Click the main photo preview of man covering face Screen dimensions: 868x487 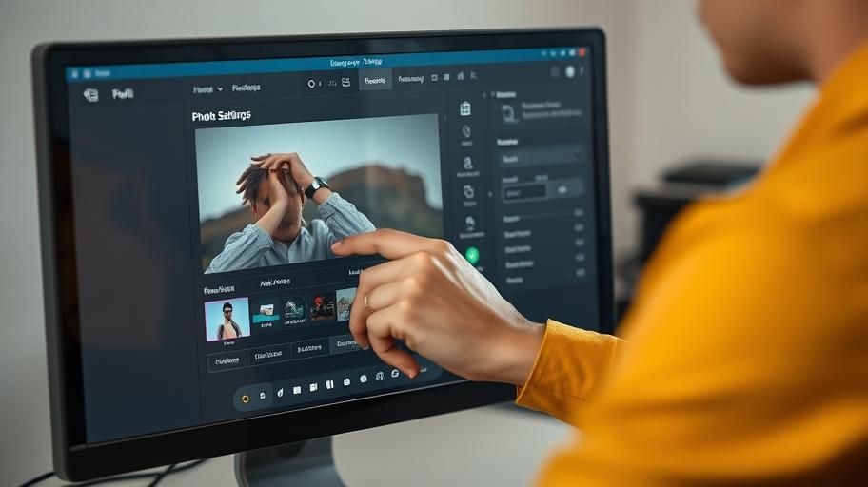(320, 193)
